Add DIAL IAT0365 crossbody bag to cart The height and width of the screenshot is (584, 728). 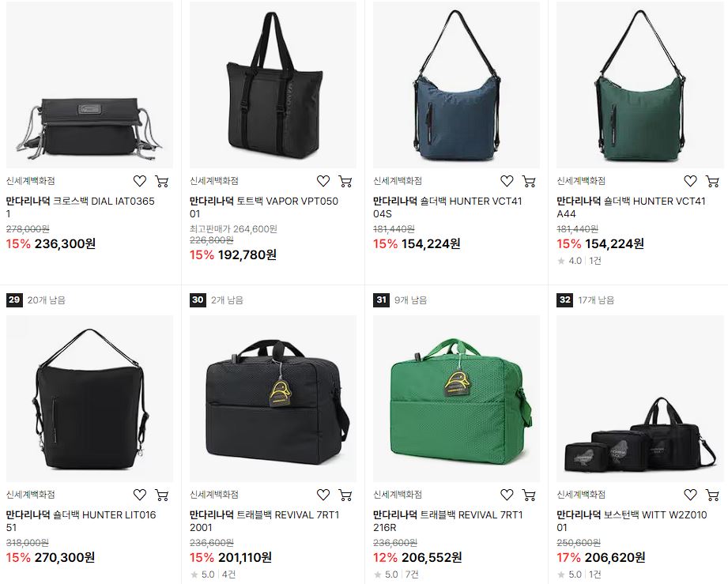(161, 181)
